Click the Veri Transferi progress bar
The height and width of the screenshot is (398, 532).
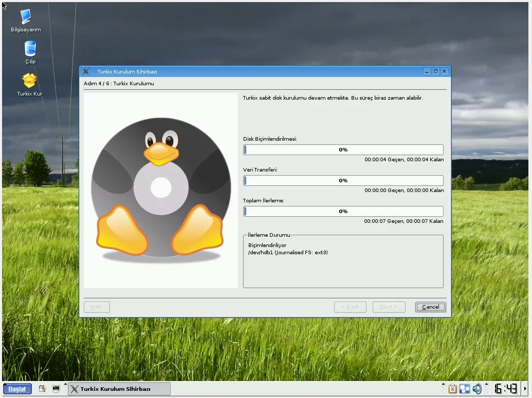coord(343,181)
